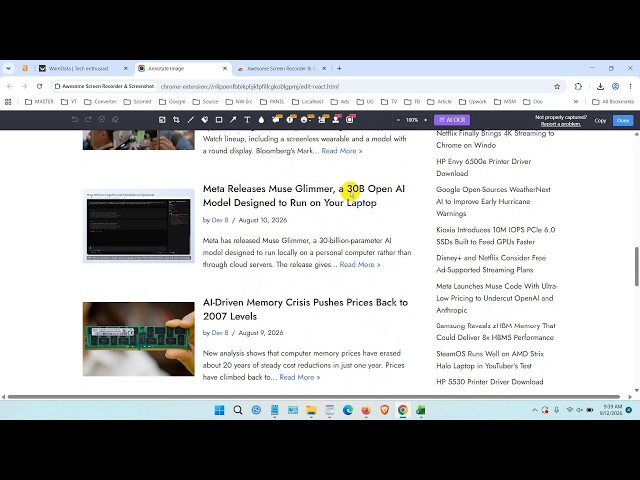Open the Windows Start menu

[219, 410]
